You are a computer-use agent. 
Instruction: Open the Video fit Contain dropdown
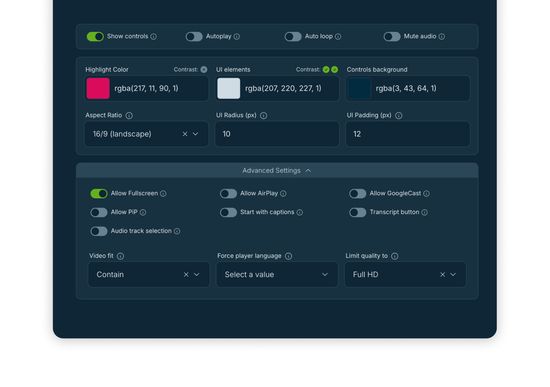coord(149,275)
